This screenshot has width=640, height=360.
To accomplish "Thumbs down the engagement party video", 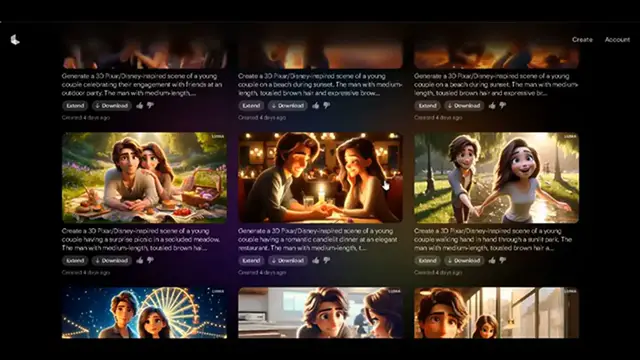I will click(x=150, y=106).
